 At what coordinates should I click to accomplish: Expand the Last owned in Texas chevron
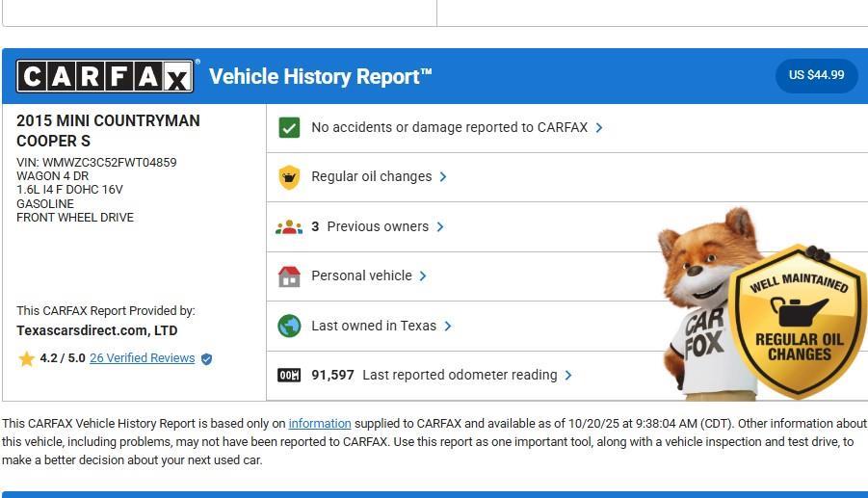pos(448,326)
